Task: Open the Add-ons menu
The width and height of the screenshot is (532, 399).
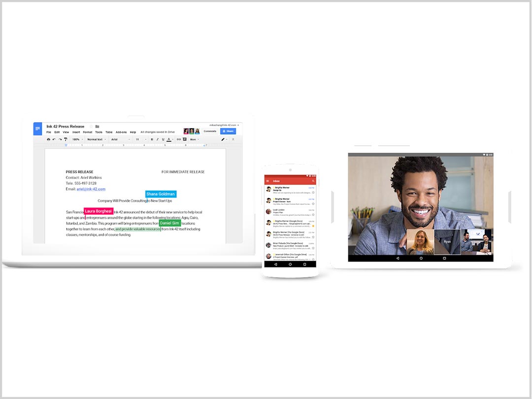Action: 121,132
